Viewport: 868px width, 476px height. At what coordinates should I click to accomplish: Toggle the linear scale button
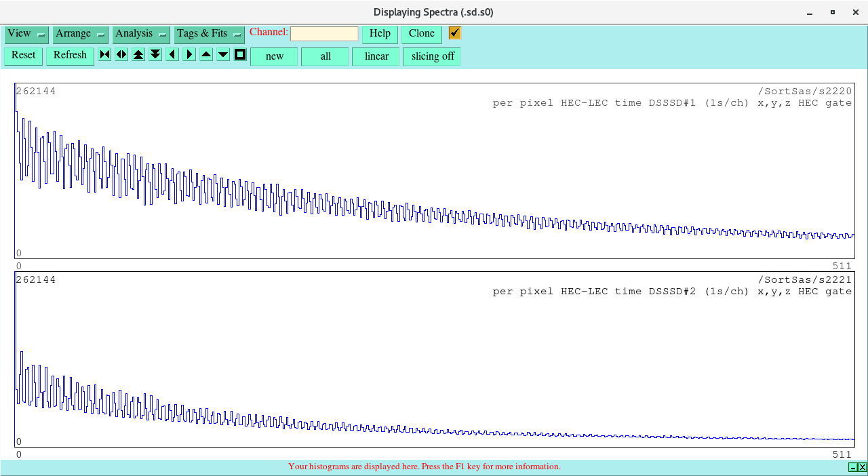pyautogui.click(x=376, y=56)
